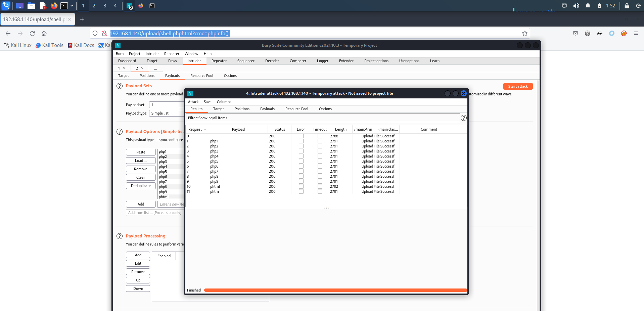Switch to the Proxy tab in Burp Suite
This screenshot has width=644, height=311.
coord(173,61)
